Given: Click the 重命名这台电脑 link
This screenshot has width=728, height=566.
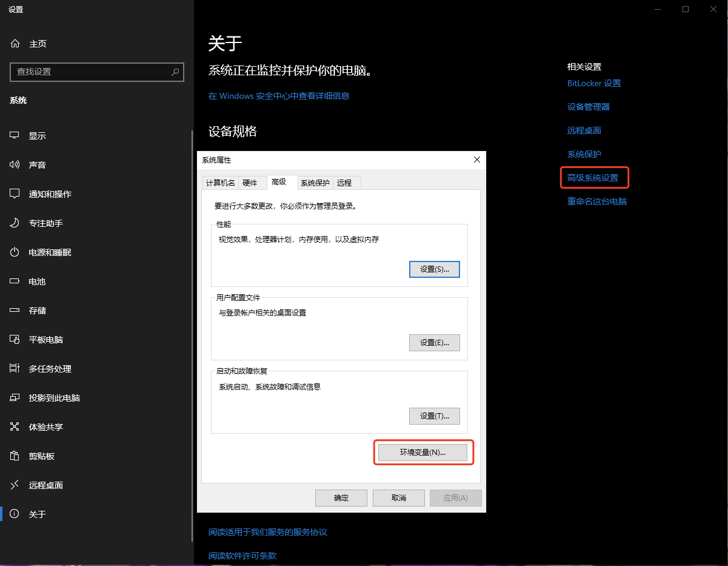Looking at the screenshot, I should tap(597, 201).
